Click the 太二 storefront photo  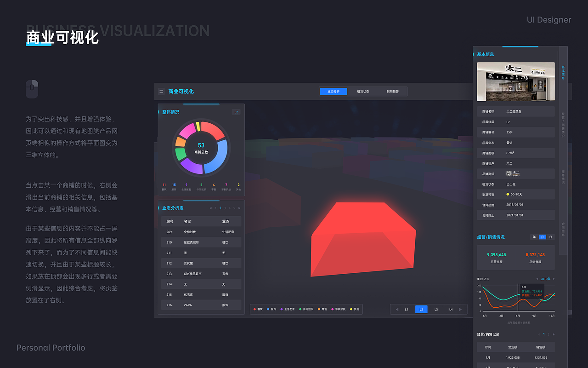tap(516, 81)
